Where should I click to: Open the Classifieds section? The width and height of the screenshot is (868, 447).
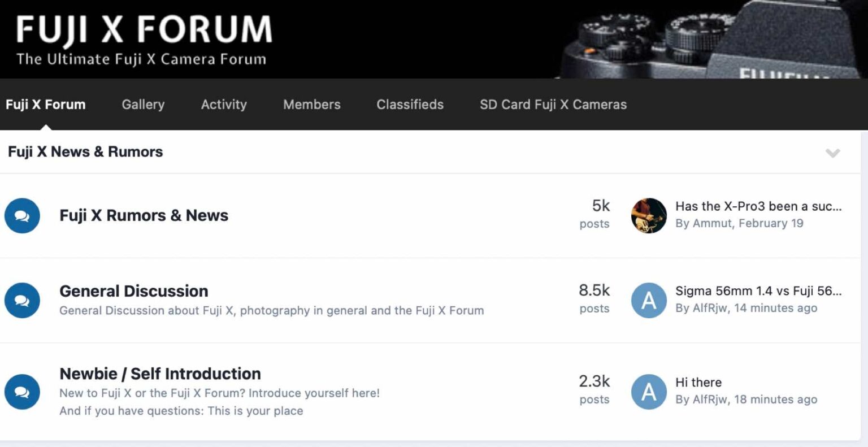click(x=410, y=105)
